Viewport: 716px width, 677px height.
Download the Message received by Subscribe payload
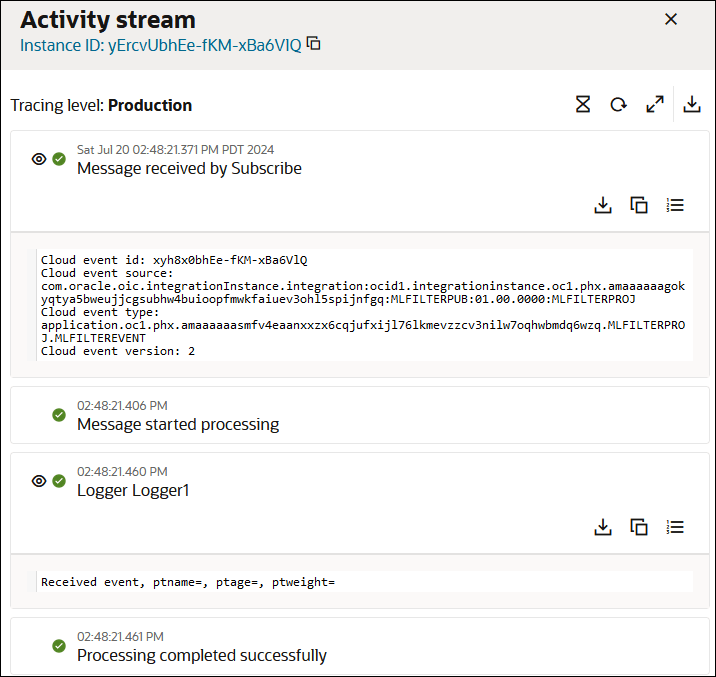coord(603,205)
